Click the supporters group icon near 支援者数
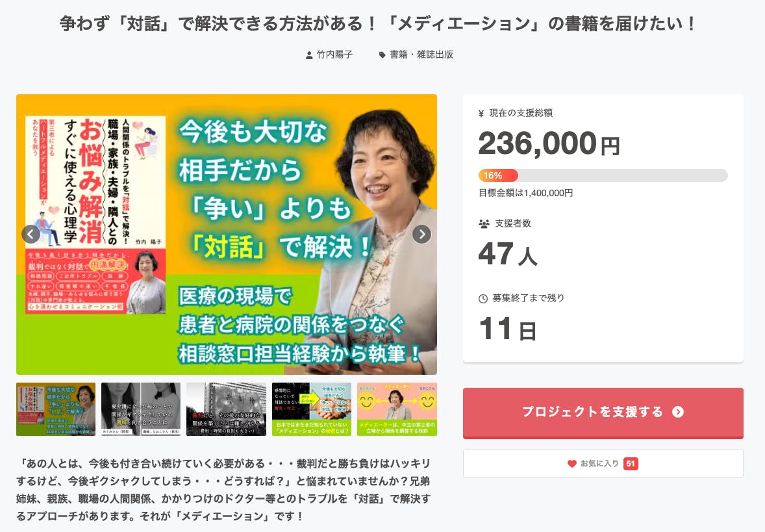This screenshot has height=532, width=765. 484,223
